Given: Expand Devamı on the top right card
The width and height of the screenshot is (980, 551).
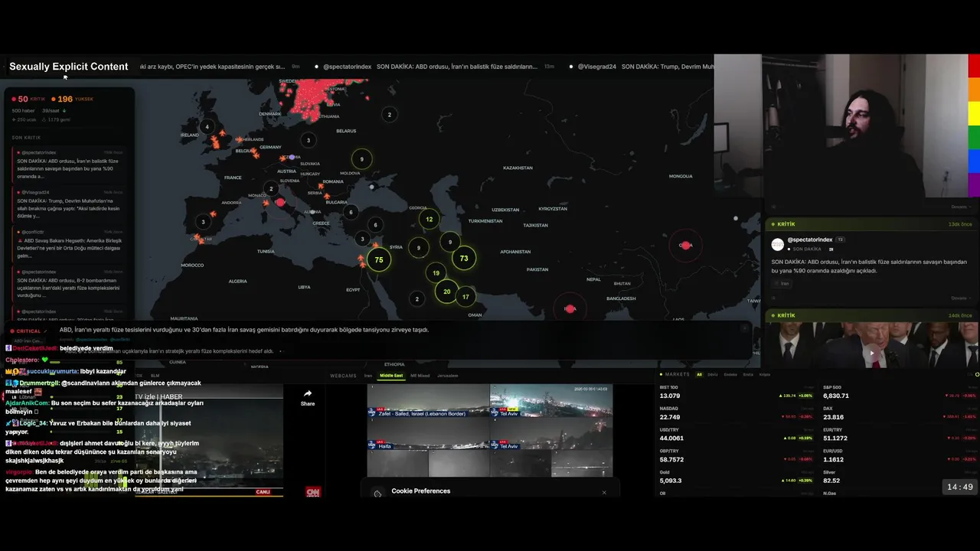Looking at the screenshot, I should (962, 207).
